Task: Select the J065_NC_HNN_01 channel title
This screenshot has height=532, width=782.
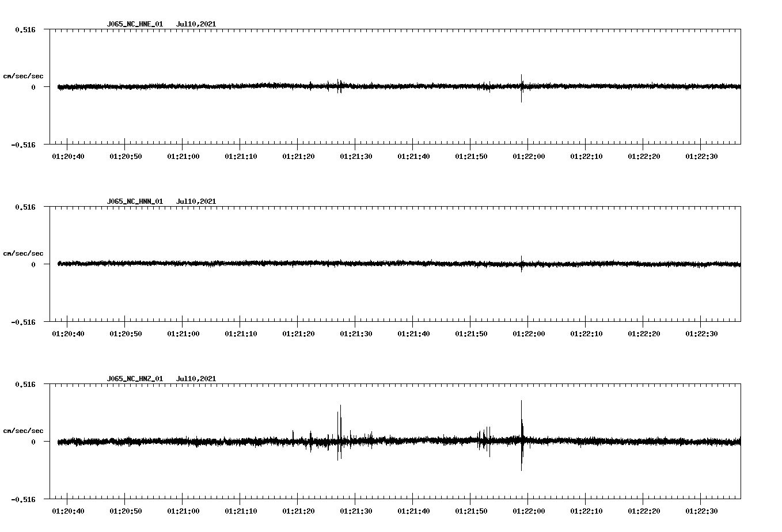Action: pyautogui.click(x=135, y=201)
